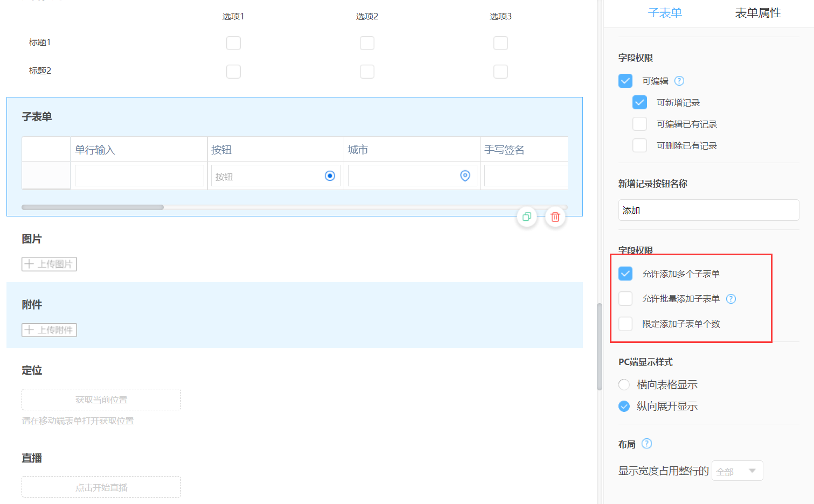Screen dimensions: 814x504
Task: Delete the subform component
Action: click(x=555, y=217)
